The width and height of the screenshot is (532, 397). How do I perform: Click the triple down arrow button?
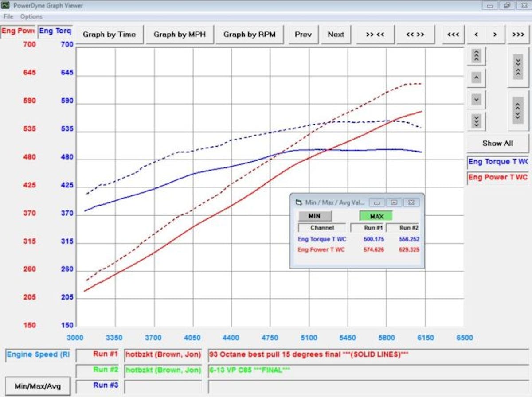pos(476,121)
